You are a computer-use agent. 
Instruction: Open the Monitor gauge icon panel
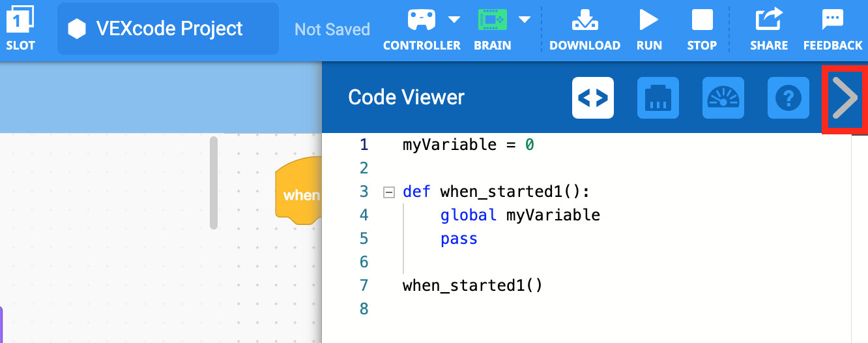(723, 98)
